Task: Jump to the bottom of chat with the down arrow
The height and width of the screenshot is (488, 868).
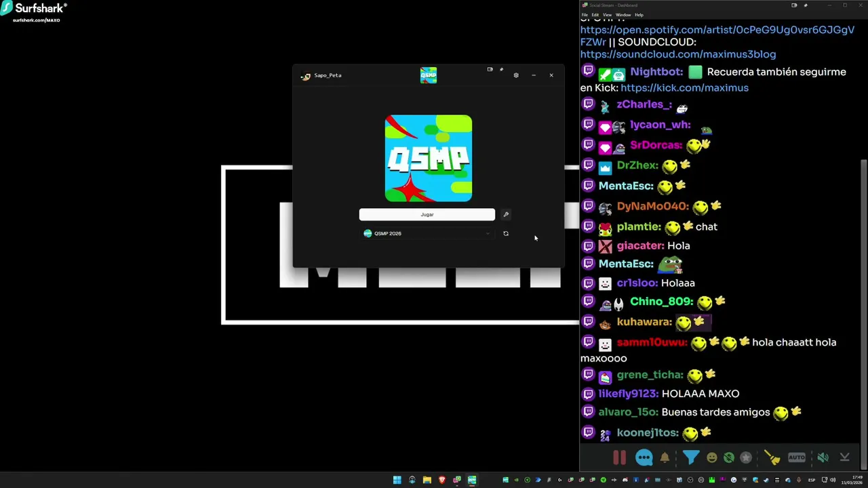Action: coord(844,457)
